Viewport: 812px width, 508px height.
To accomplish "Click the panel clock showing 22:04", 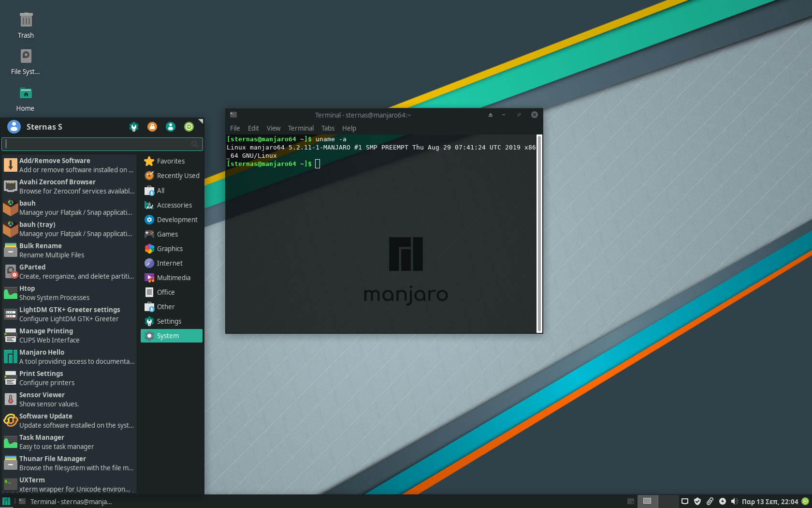I will 770,502.
